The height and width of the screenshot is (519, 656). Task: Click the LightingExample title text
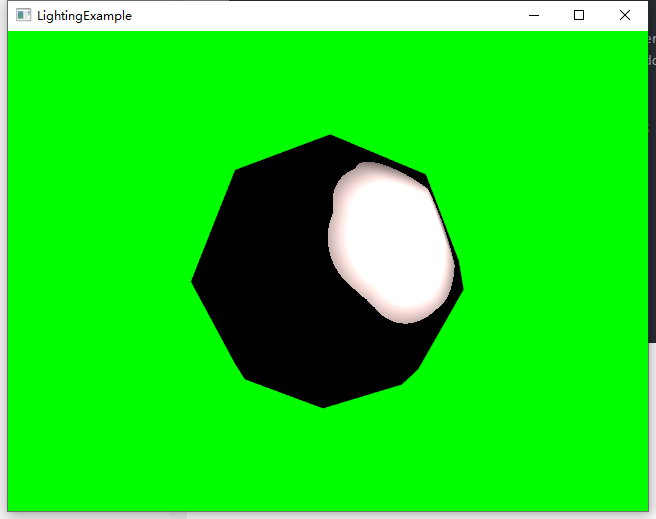85,16
